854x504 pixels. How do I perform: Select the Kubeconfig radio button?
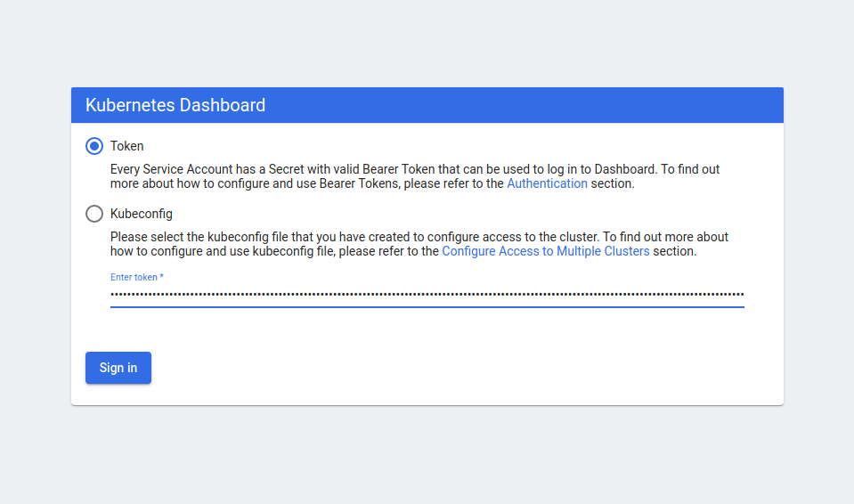click(94, 214)
